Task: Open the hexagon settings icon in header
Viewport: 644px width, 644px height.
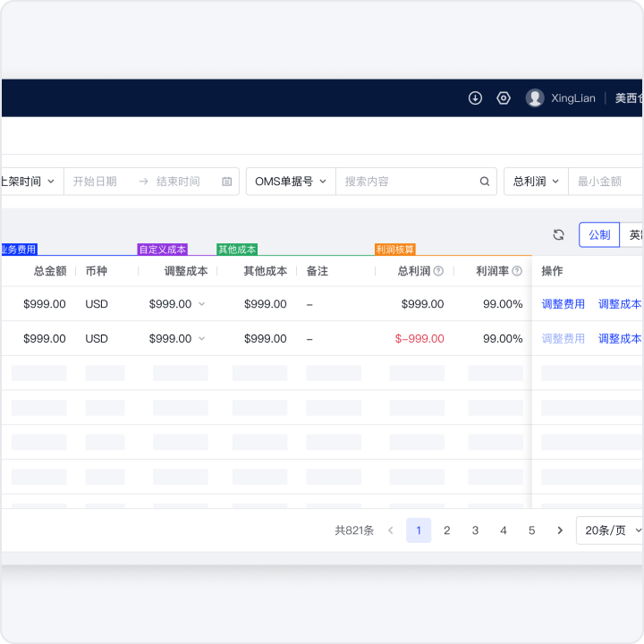Action: click(504, 98)
